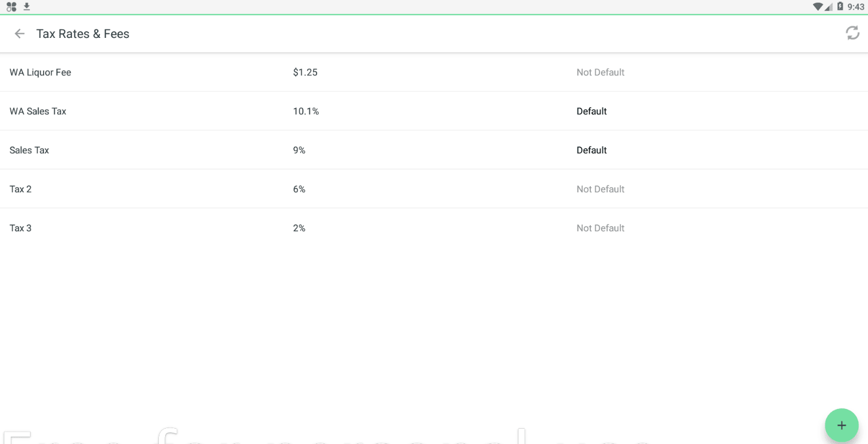Tap the battery indicator icon
The height and width of the screenshot is (444, 868).
click(840, 7)
